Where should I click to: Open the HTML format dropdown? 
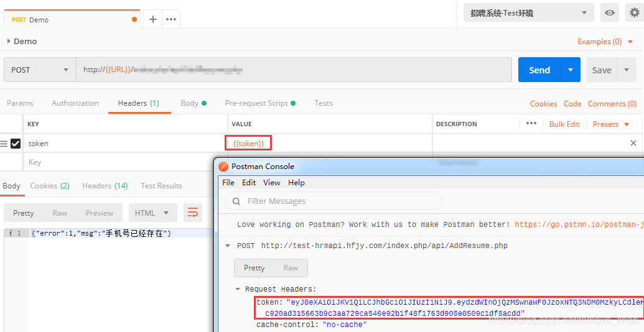pos(152,213)
